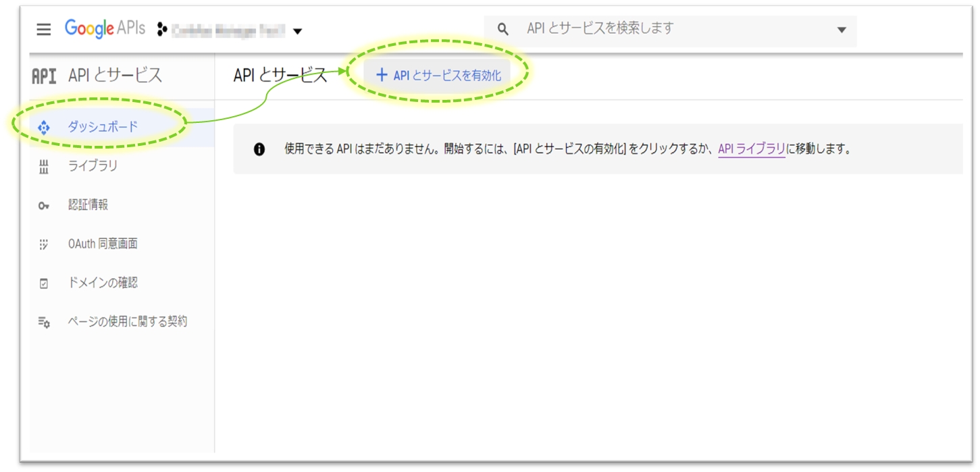980x472 pixels.
Task: Select ライブラリ label in the sidebar
Action: [x=93, y=166]
